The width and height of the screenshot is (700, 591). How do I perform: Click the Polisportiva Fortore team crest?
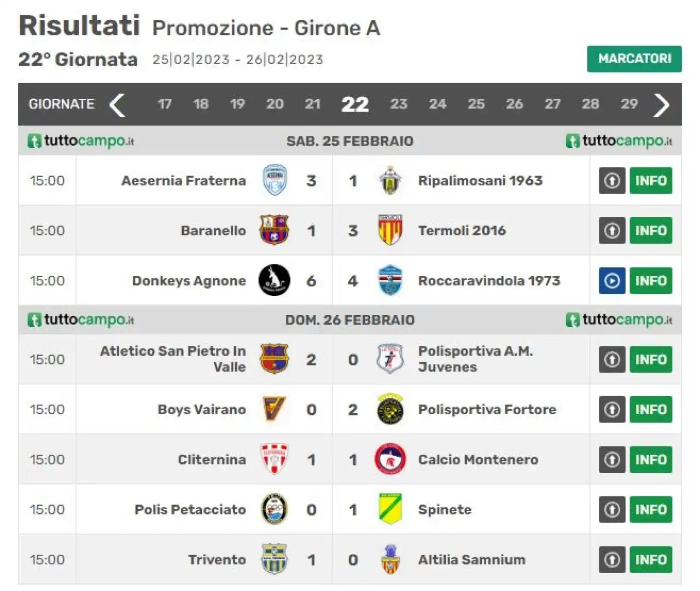pyautogui.click(x=390, y=409)
